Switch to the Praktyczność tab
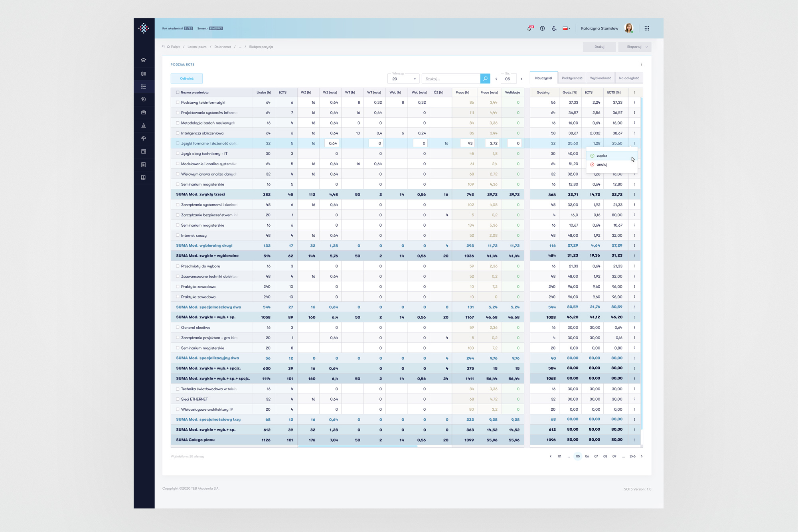 coord(572,78)
